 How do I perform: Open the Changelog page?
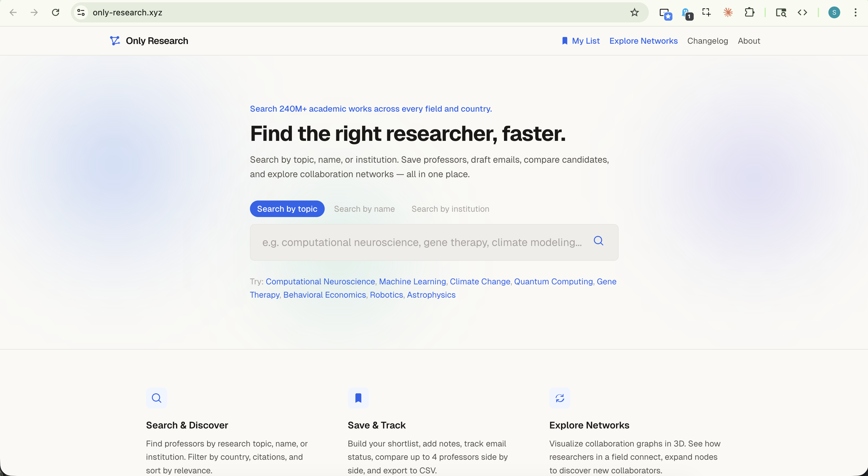point(707,40)
